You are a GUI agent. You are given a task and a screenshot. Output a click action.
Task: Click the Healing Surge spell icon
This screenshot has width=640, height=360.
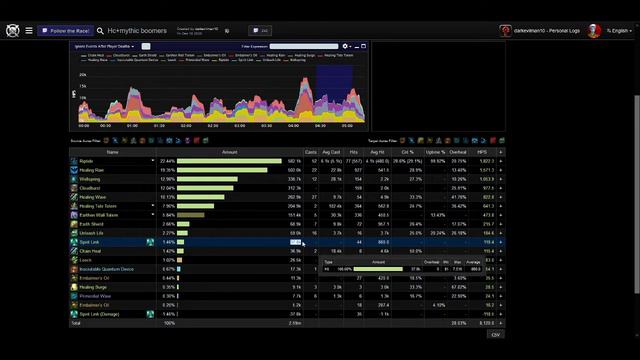[74, 287]
